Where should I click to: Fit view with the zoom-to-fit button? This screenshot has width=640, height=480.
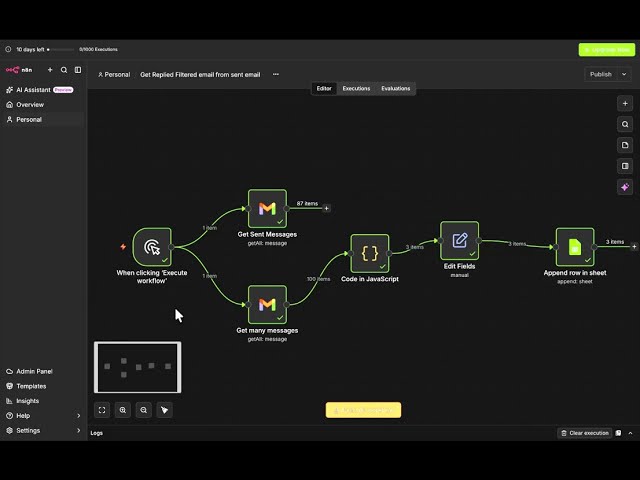(102, 410)
